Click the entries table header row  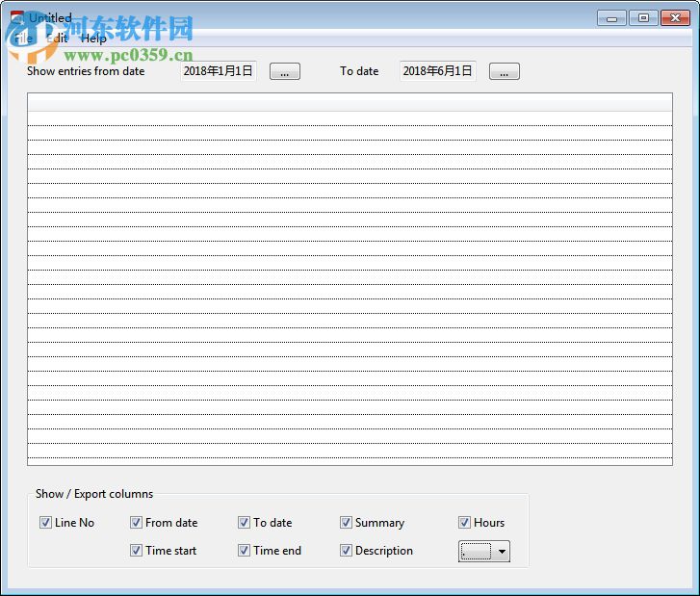[350, 102]
